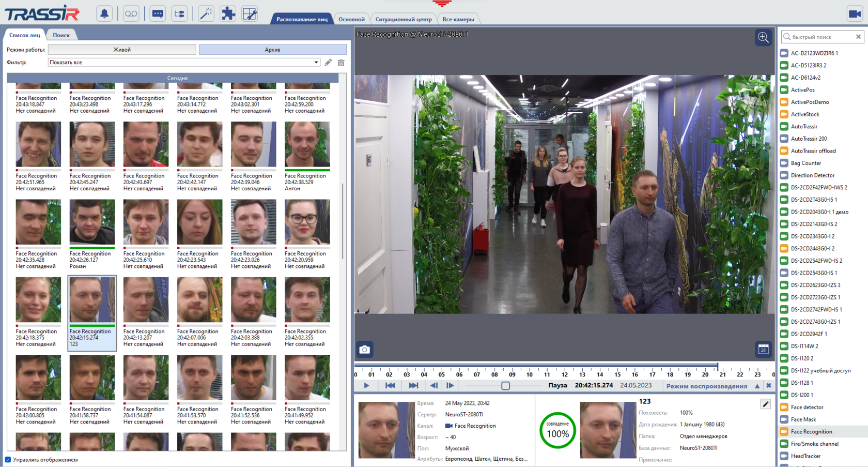868x467 pixels.
Task: Click the object tree icon in the toolbar
Action: (179, 13)
